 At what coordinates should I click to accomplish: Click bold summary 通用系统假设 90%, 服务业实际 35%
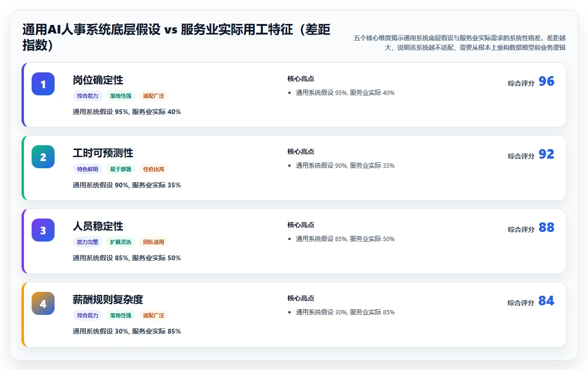tap(127, 185)
